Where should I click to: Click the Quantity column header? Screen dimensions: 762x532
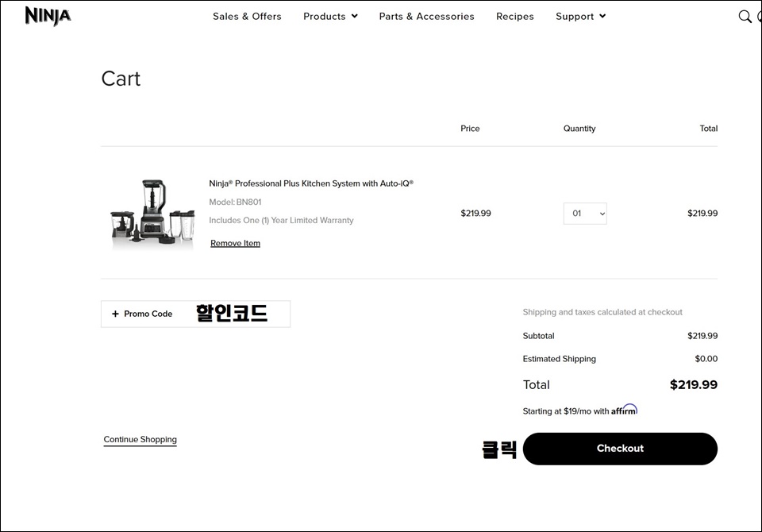(x=579, y=129)
